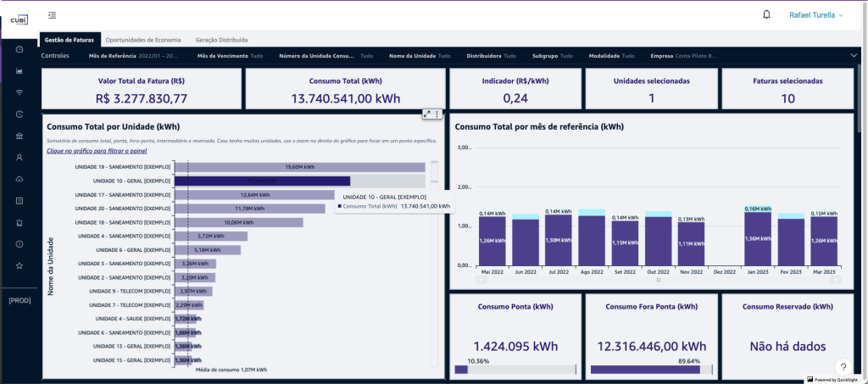Switch to Oportunidades de Economia tab
This screenshot has width=868, height=384.
coord(142,40)
